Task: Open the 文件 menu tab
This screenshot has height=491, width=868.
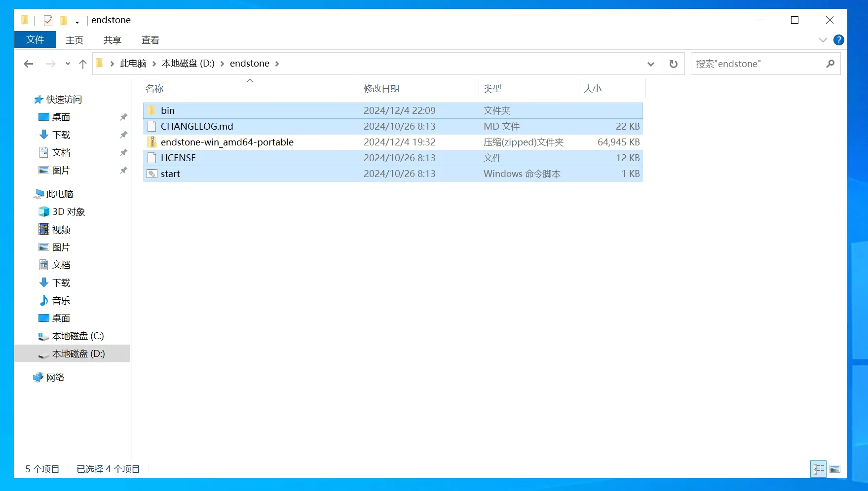Action: 35,40
